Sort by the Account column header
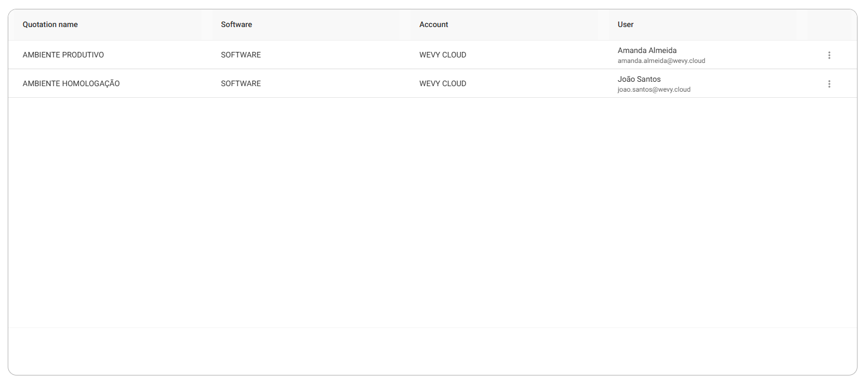This screenshot has height=381, width=868. (x=434, y=24)
